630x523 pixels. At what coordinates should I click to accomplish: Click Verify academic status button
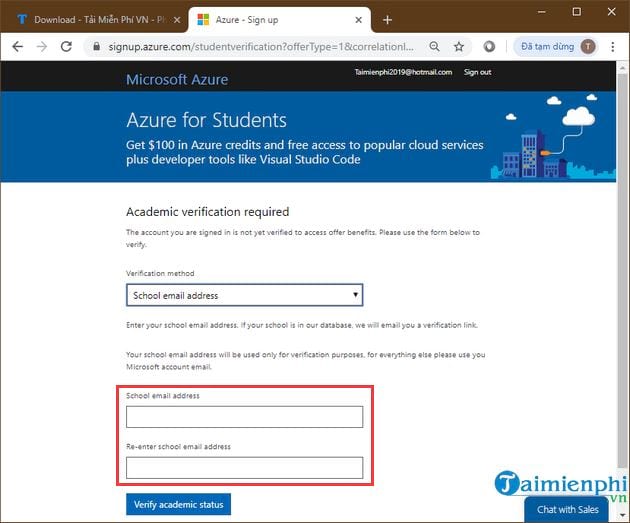pos(178,504)
